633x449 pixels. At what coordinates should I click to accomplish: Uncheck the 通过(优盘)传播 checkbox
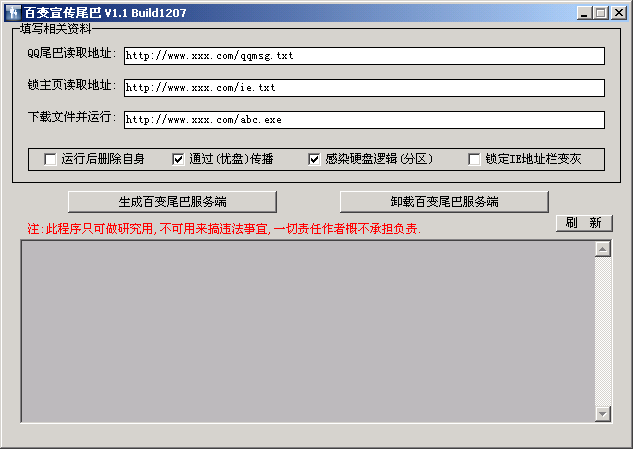coord(179,159)
